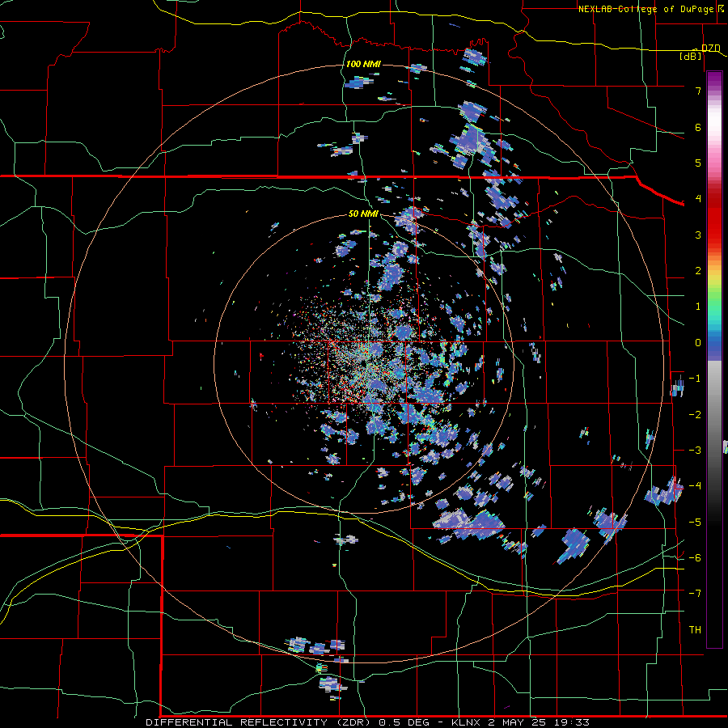
Task: Click the '7' value on the color scale
Action: point(698,91)
